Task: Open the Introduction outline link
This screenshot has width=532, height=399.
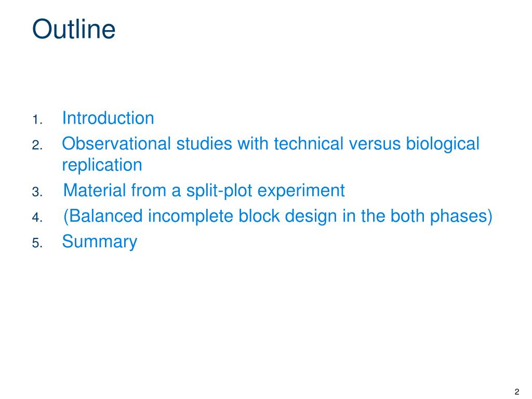Action: [108, 118]
